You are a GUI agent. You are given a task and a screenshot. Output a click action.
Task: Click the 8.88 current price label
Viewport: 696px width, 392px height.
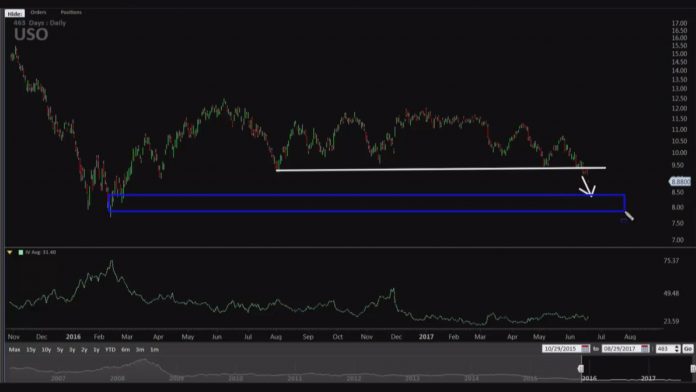680,182
